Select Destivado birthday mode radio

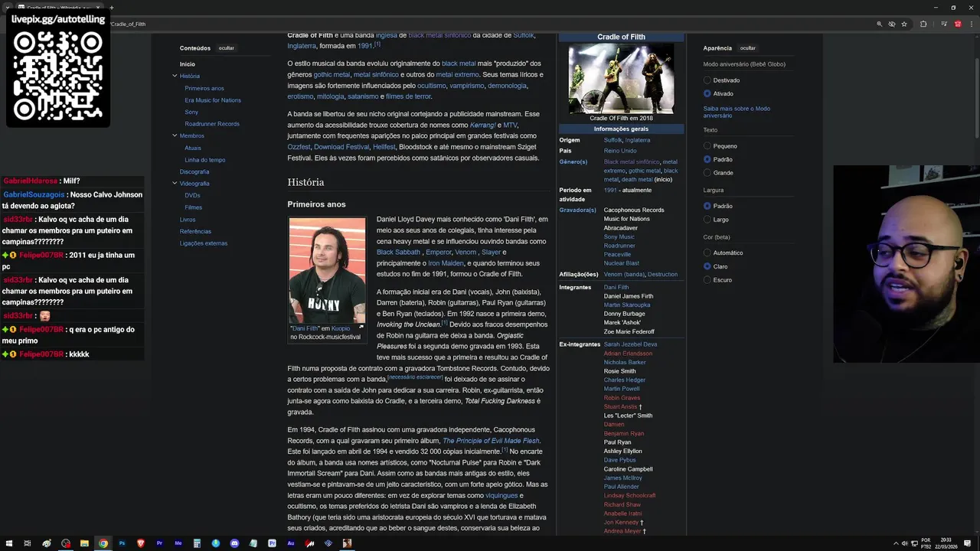coord(707,80)
